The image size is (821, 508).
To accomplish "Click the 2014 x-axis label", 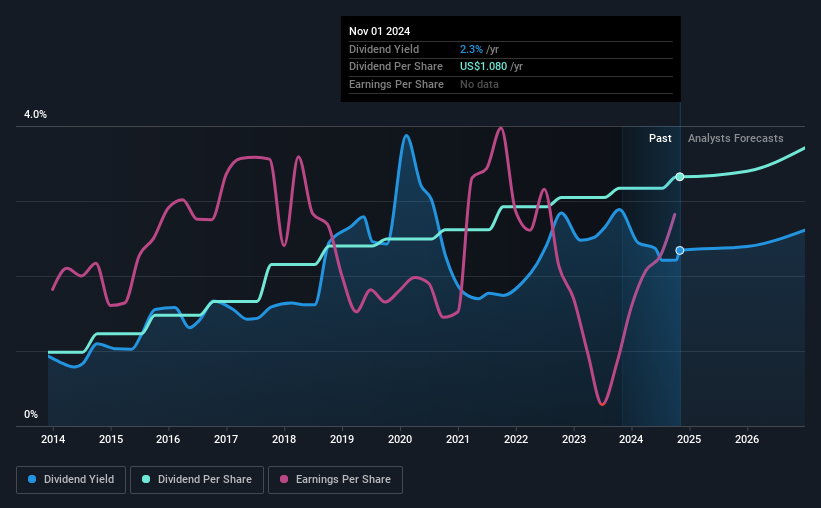I will point(53,439).
